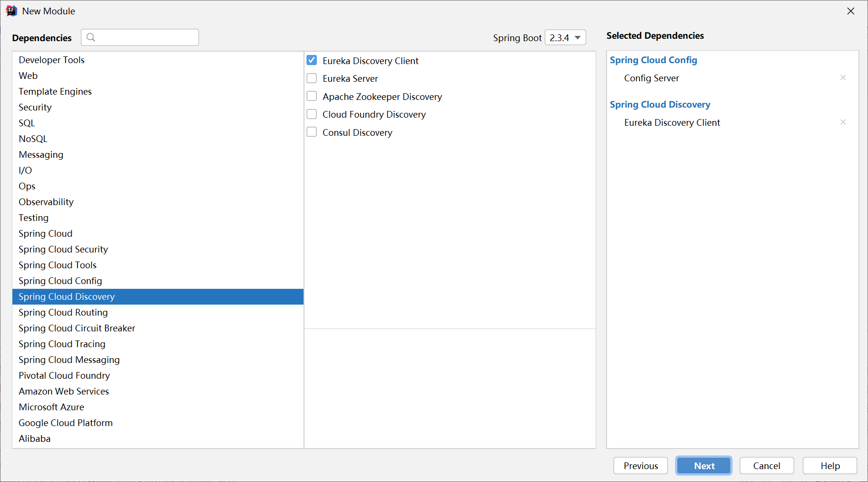Open Help for this dialog

830,466
